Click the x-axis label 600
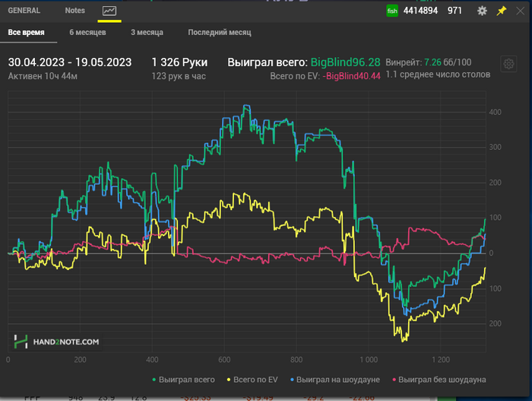Image resolution: width=532 pixels, height=401 pixels. 224,360
